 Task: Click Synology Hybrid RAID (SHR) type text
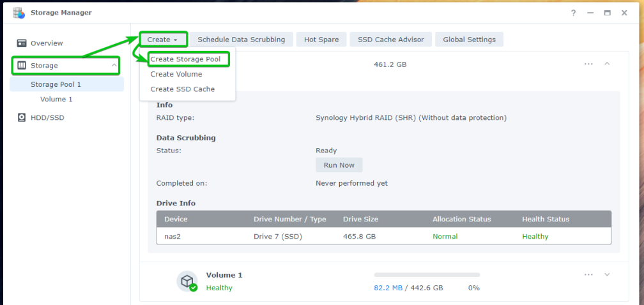coord(411,117)
